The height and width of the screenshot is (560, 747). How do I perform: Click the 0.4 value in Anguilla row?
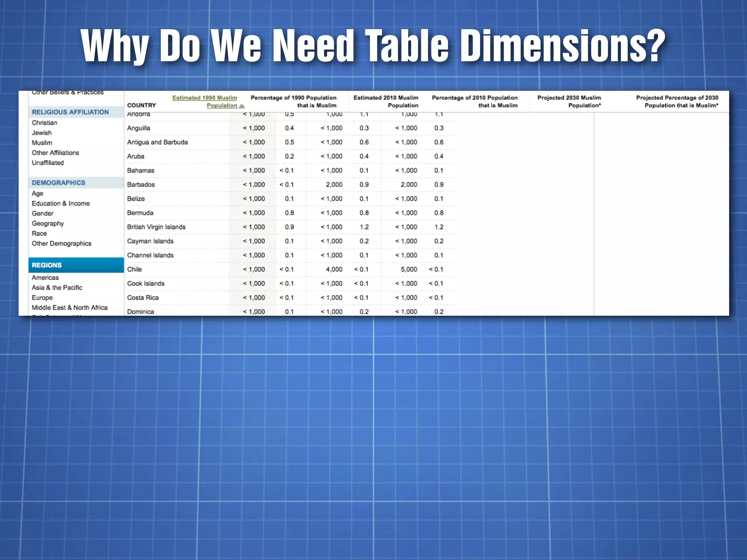click(x=289, y=128)
